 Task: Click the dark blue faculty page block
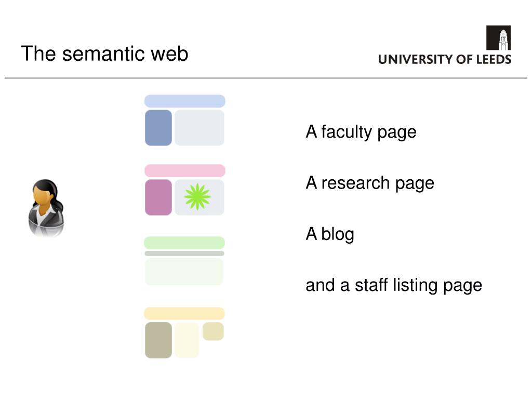coord(158,128)
